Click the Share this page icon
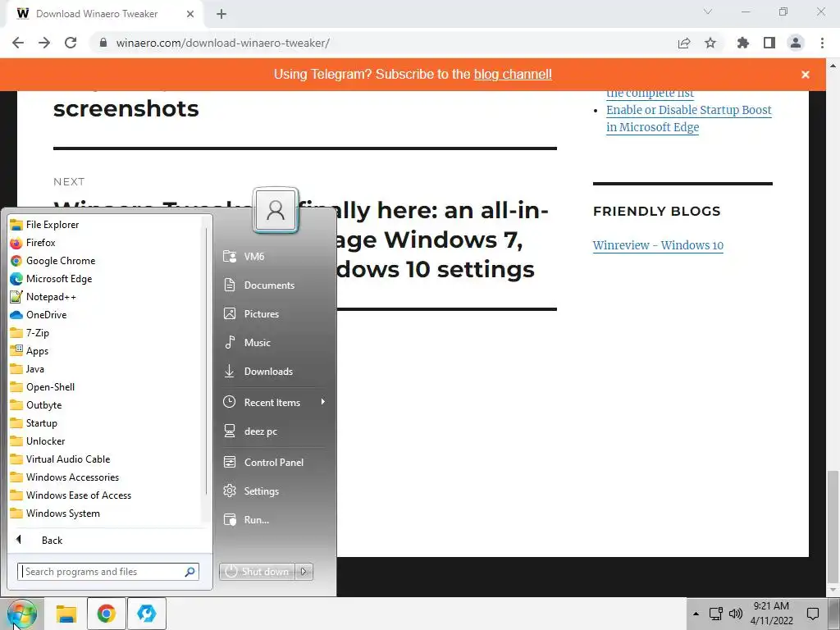Screen dimensions: 840x630 coord(684,43)
